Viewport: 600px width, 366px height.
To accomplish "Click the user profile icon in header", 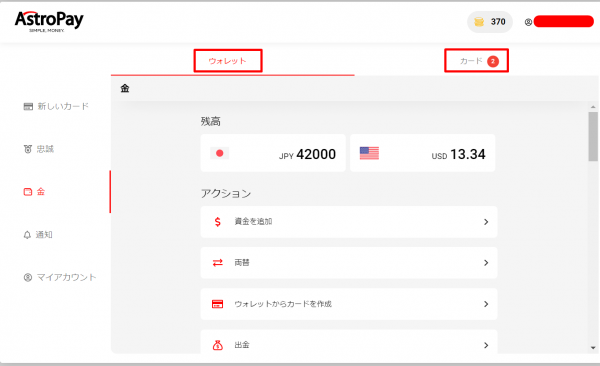I will tap(528, 22).
